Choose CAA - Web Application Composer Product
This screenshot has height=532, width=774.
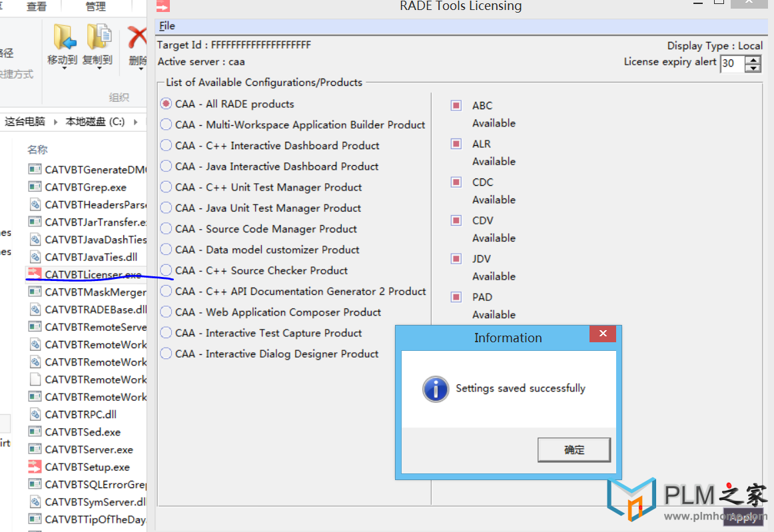(167, 312)
